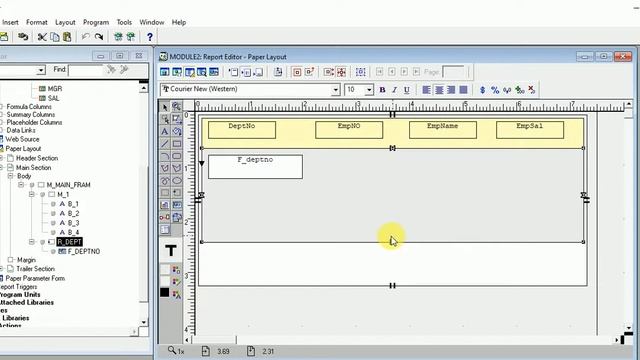
Task: Click the Cut scissors icon
Action: pyautogui.click(x=42, y=37)
